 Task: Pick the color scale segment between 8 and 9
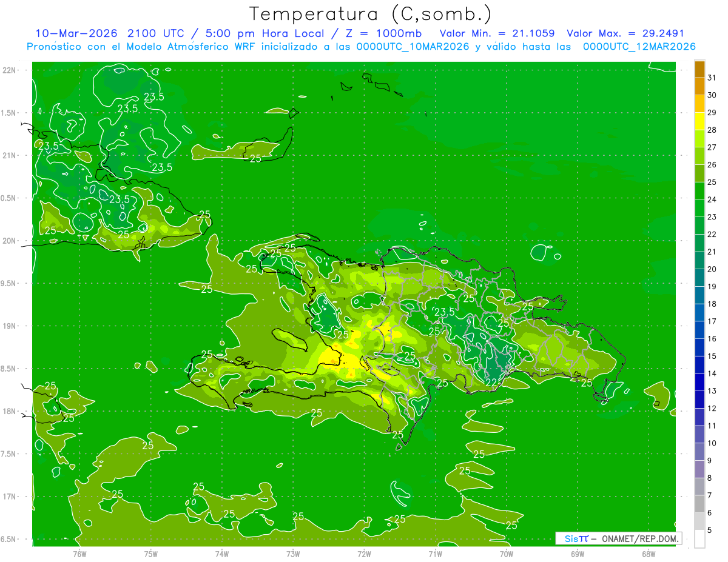tap(699, 469)
